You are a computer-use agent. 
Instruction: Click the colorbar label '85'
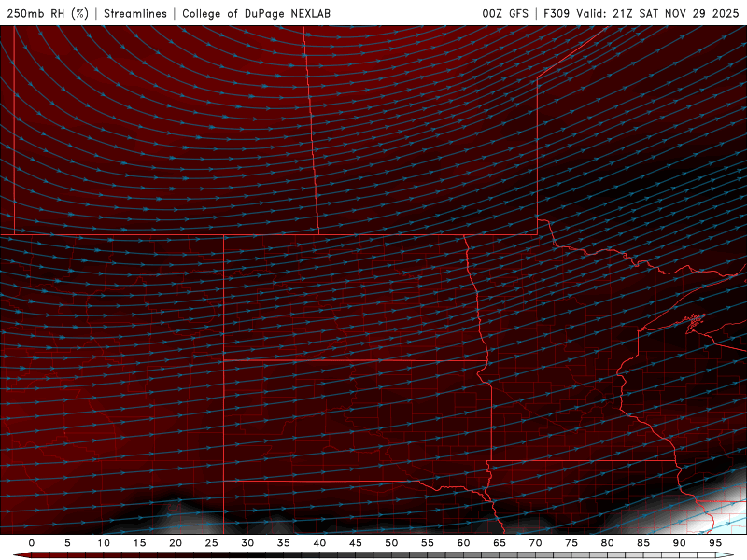click(x=643, y=543)
